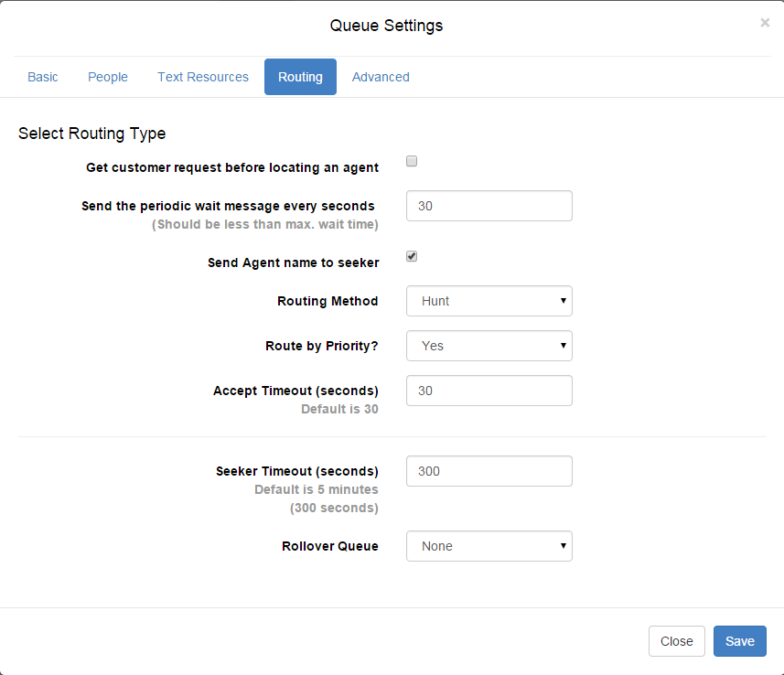
Task: Go to the Text Resources tab
Action: pos(203,77)
